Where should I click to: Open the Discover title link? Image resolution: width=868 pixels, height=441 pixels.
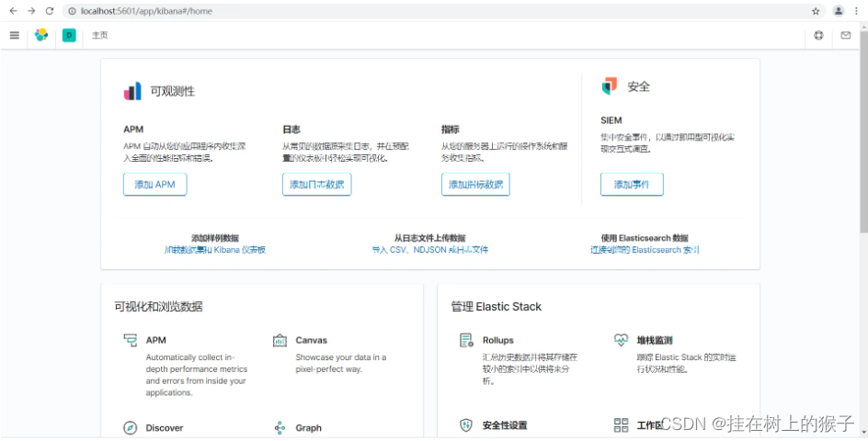(165, 428)
